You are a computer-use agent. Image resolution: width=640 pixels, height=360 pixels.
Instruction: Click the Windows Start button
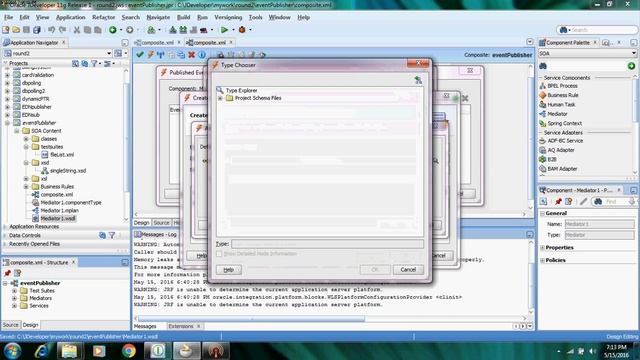point(12,351)
